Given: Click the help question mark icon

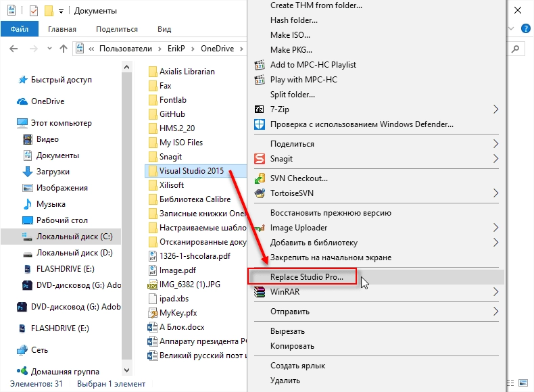Looking at the screenshot, I should coord(525,28).
